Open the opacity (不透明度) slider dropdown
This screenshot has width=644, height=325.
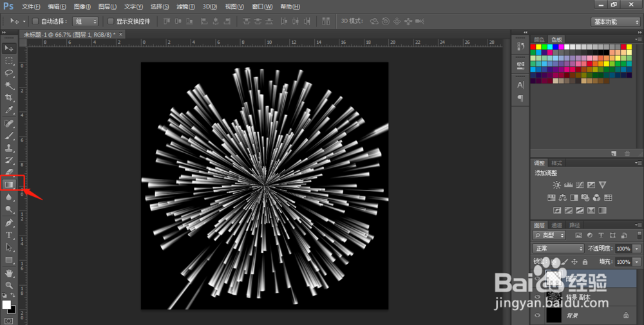click(x=637, y=248)
